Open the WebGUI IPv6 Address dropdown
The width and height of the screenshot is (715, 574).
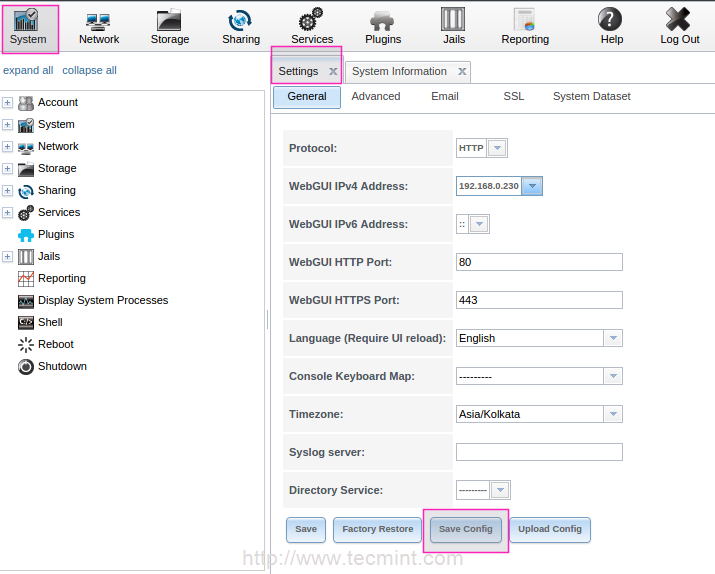coord(479,224)
